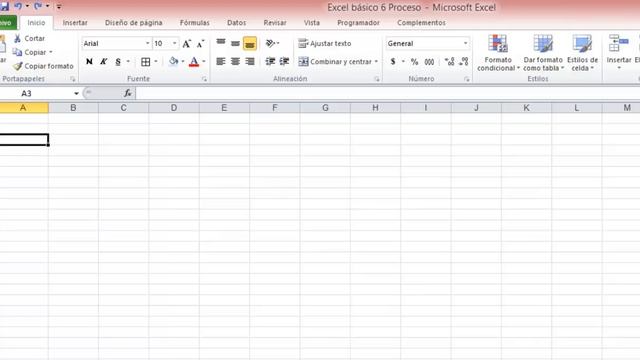This screenshot has height=360, width=640.
Task: Open Dar formato como tabla gallery
Action: point(543,53)
